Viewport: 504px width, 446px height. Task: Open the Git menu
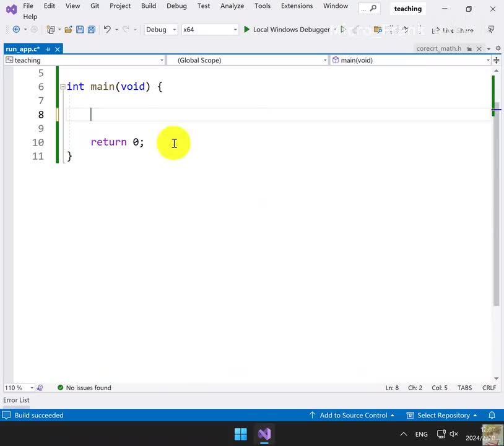coord(95,6)
